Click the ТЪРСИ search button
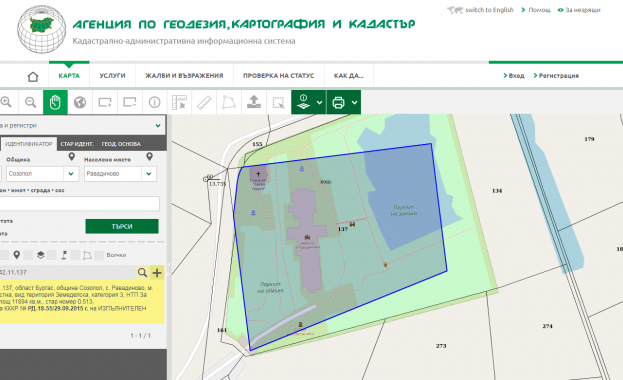The width and height of the screenshot is (623, 380). point(122,226)
